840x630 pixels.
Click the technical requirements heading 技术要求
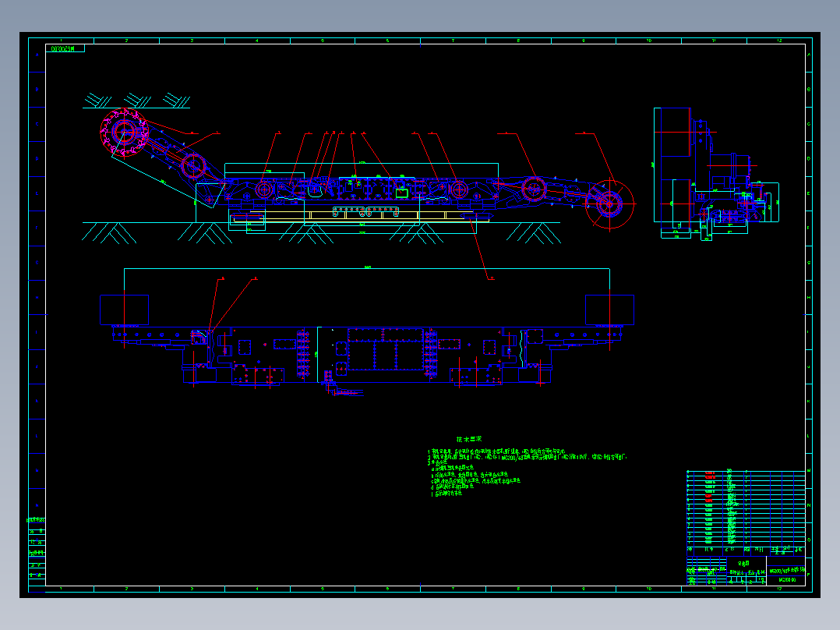(469, 439)
